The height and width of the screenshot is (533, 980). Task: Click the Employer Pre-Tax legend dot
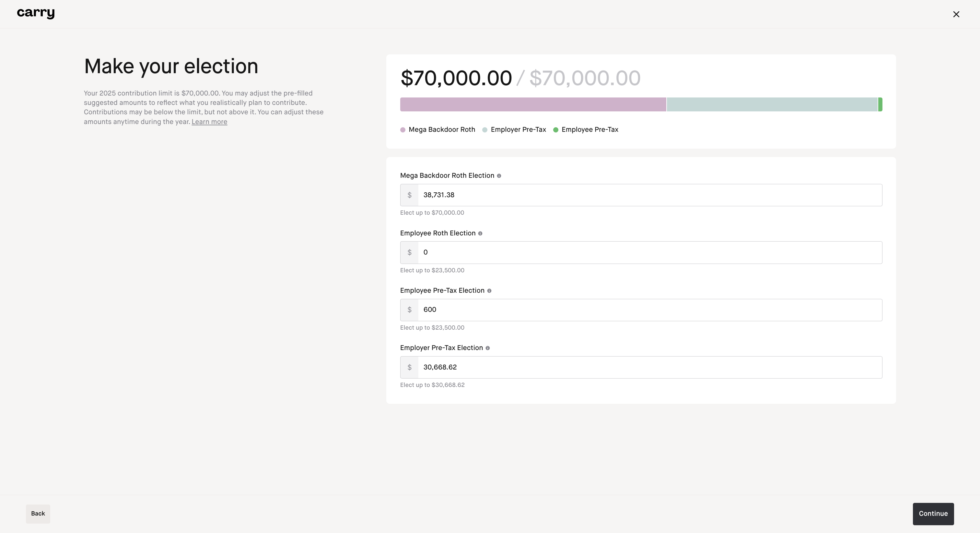(x=485, y=130)
